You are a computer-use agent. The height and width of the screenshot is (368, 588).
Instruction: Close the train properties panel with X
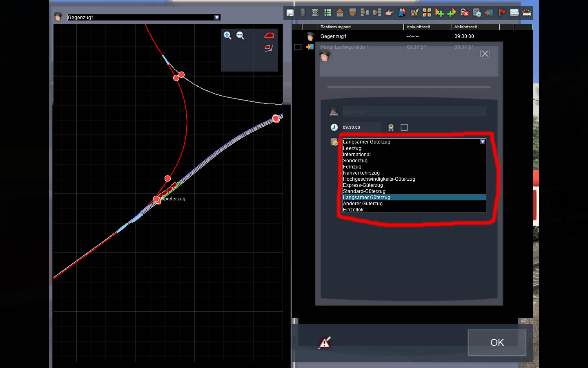485,54
